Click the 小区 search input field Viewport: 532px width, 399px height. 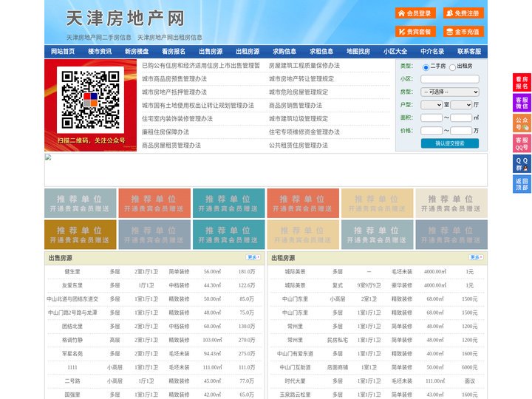450,79
